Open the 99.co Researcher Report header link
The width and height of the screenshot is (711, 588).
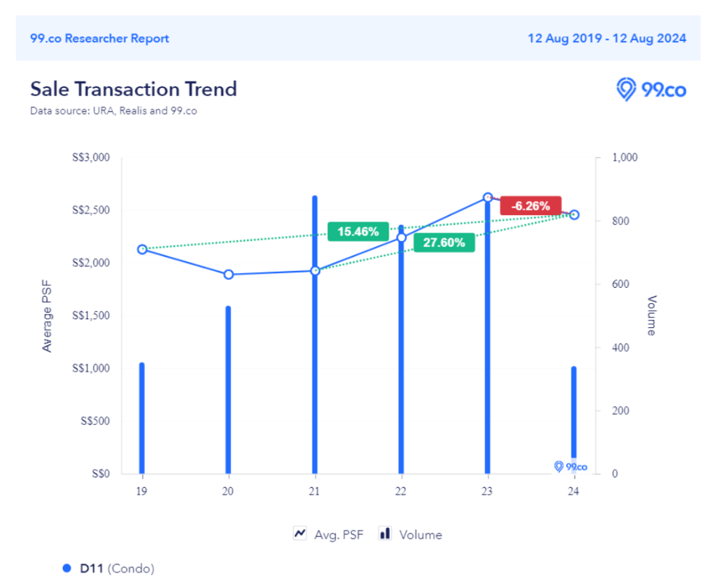(x=100, y=38)
